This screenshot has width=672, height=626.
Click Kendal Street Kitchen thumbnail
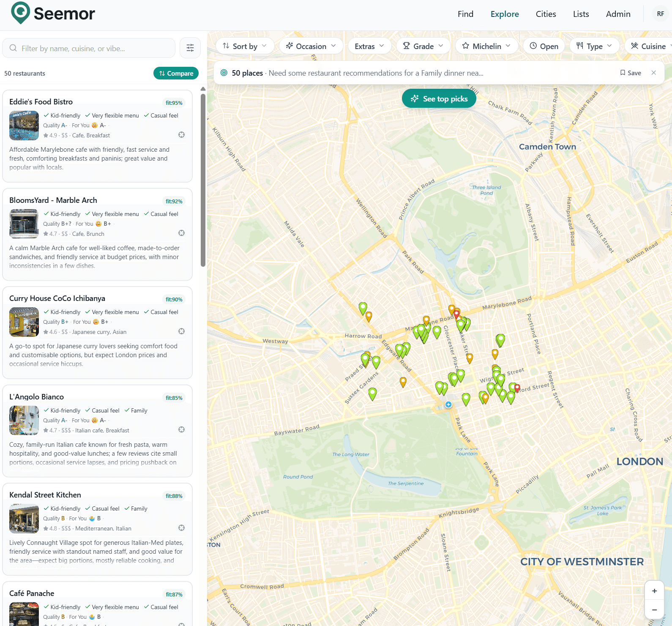(24, 519)
